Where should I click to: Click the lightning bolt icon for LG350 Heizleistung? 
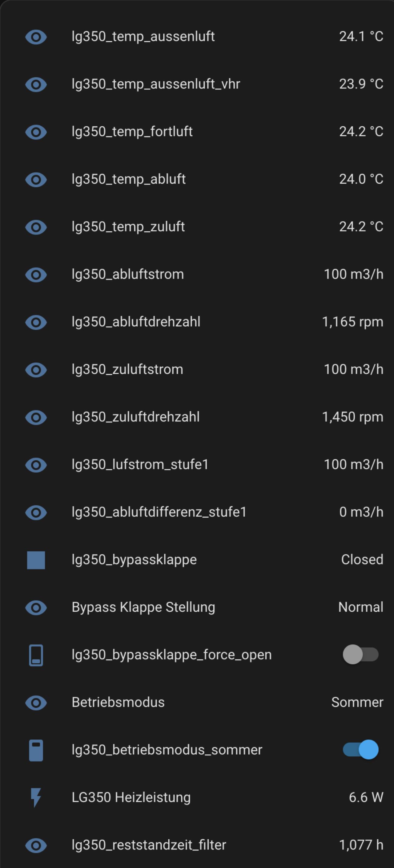click(36, 797)
